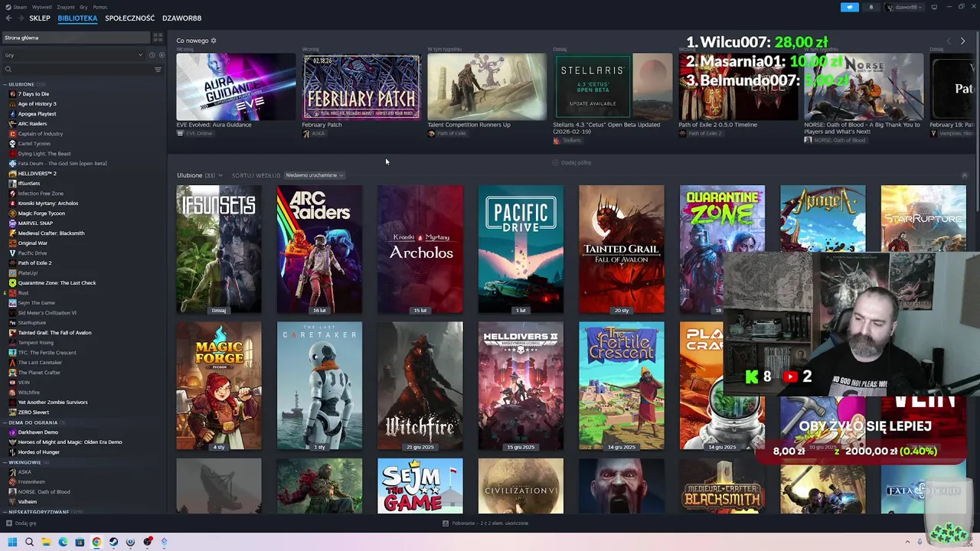Open ARC Raiders cover in Ulubione shelf
Image resolution: width=980 pixels, height=551 pixels.
coord(319,249)
